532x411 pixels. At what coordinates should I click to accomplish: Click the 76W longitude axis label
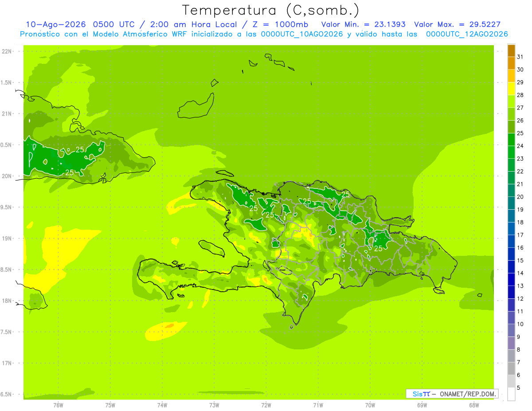[58, 405]
